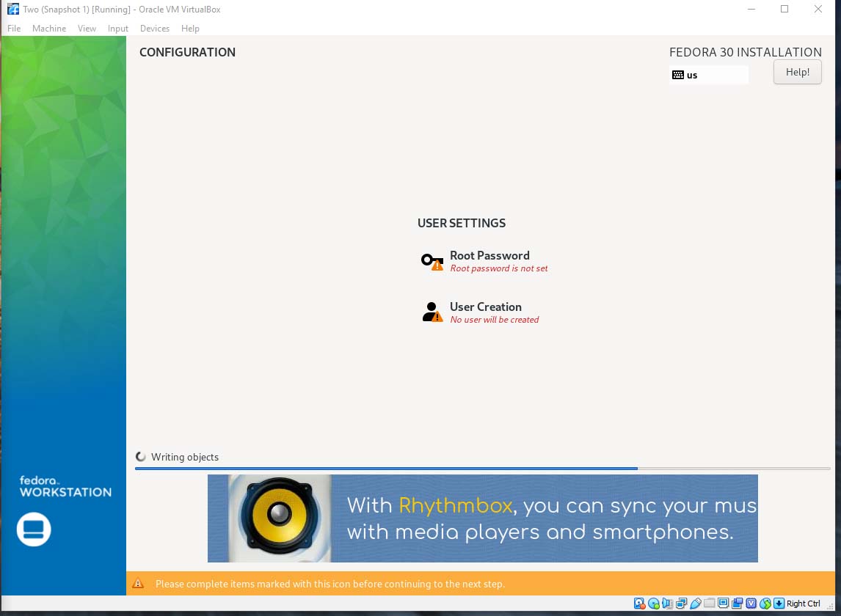Click the warning triangle in the orange bar
Image resolution: width=841 pixels, height=616 pixels.
[x=138, y=583]
